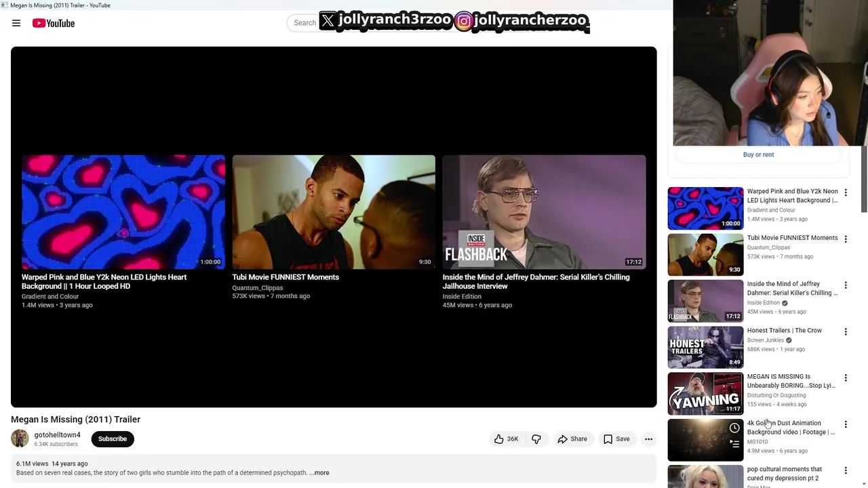The height and width of the screenshot is (488, 868).
Task: Save the video to a playlist
Action: coord(616,439)
